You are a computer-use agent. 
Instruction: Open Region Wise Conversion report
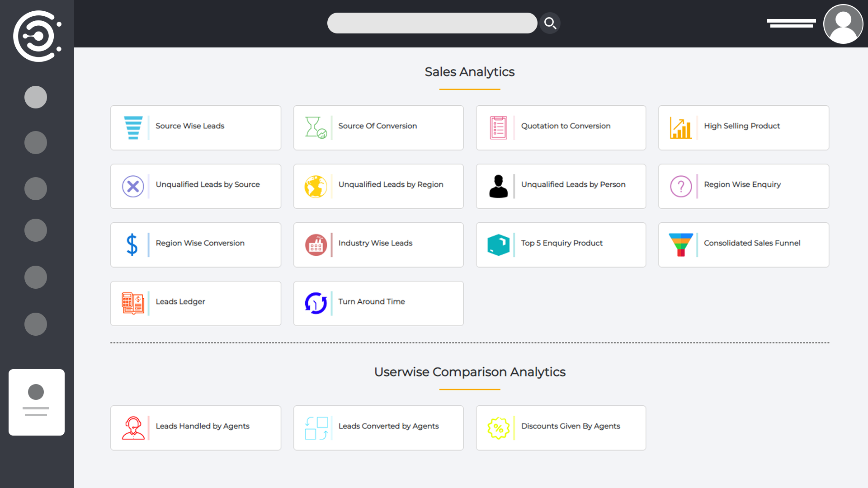(x=196, y=245)
